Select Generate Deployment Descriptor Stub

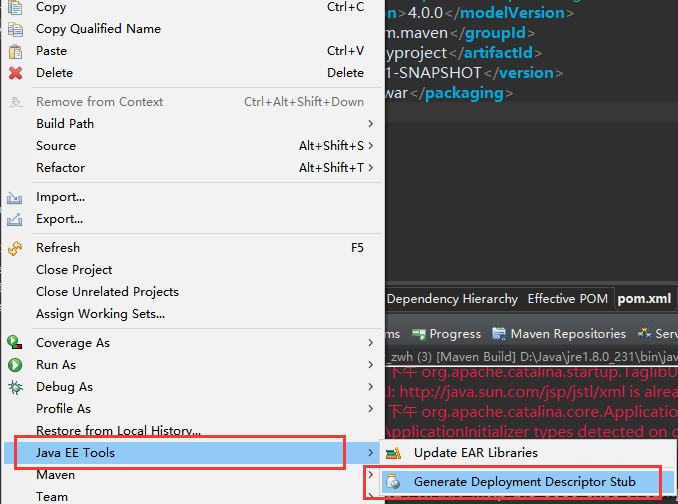(524, 482)
